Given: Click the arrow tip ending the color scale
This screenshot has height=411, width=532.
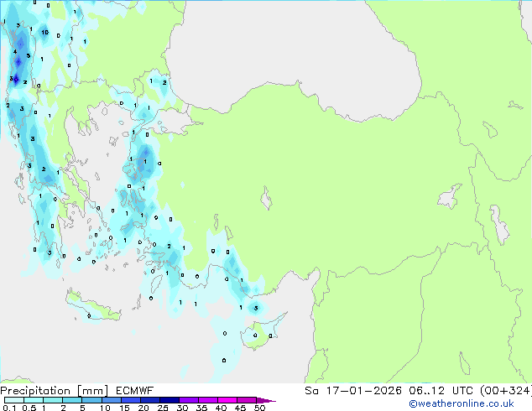Looking at the screenshot, I should pos(267,400).
